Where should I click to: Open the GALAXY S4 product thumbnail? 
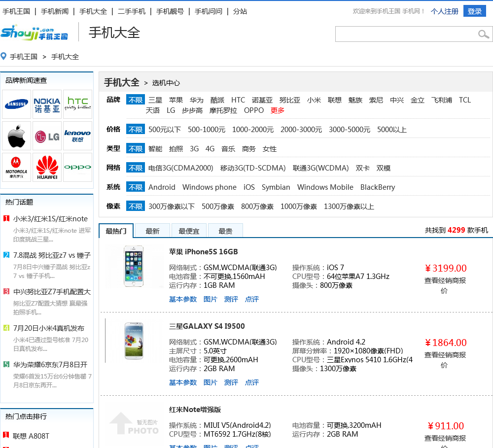click(x=134, y=341)
